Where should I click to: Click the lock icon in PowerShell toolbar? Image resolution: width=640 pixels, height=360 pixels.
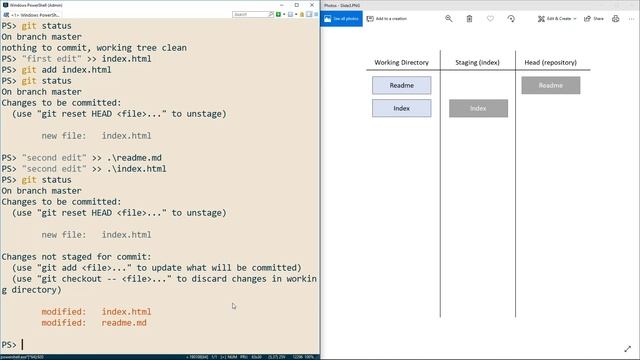(x=302, y=14)
